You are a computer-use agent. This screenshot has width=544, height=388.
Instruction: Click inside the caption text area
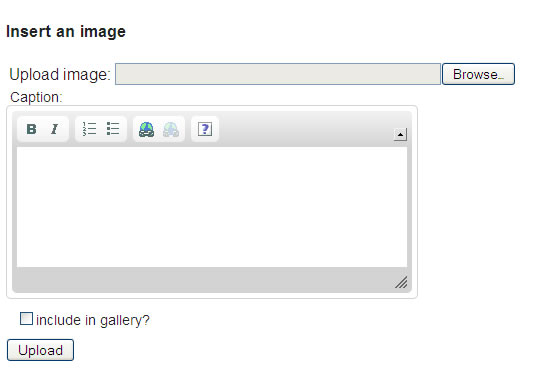point(212,207)
